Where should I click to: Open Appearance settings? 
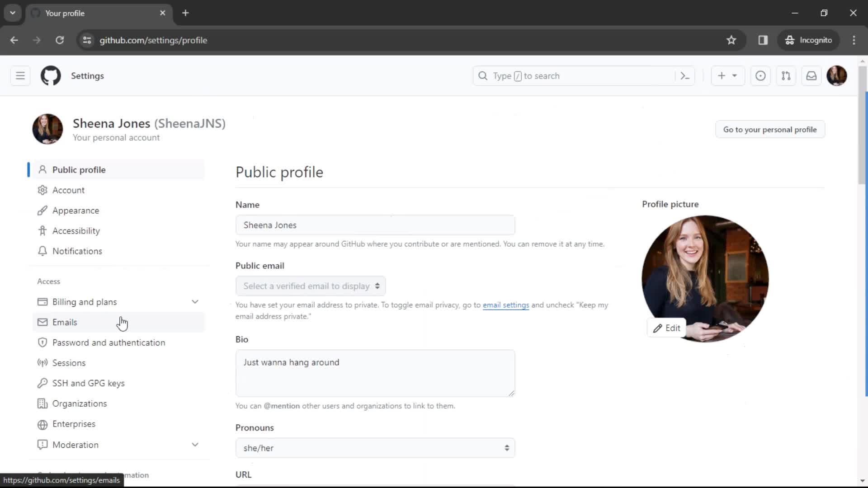pyautogui.click(x=118, y=211)
